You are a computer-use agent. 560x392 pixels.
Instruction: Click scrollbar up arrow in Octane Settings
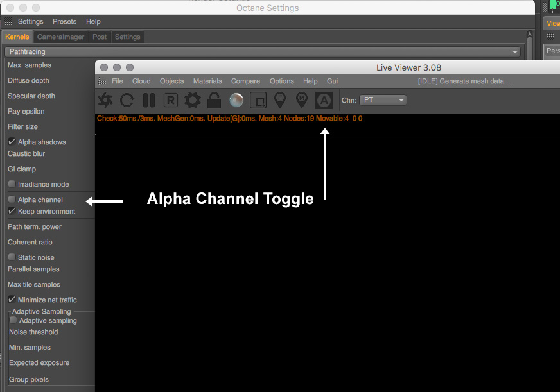(530, 34)
